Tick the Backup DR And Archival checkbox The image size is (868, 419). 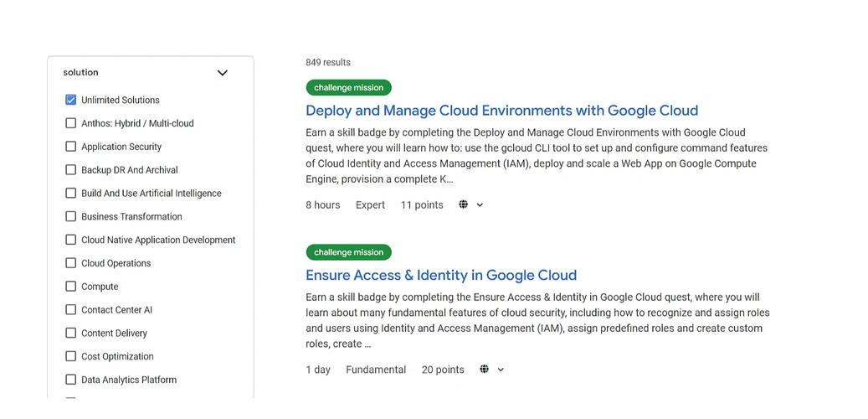point(71,169)
